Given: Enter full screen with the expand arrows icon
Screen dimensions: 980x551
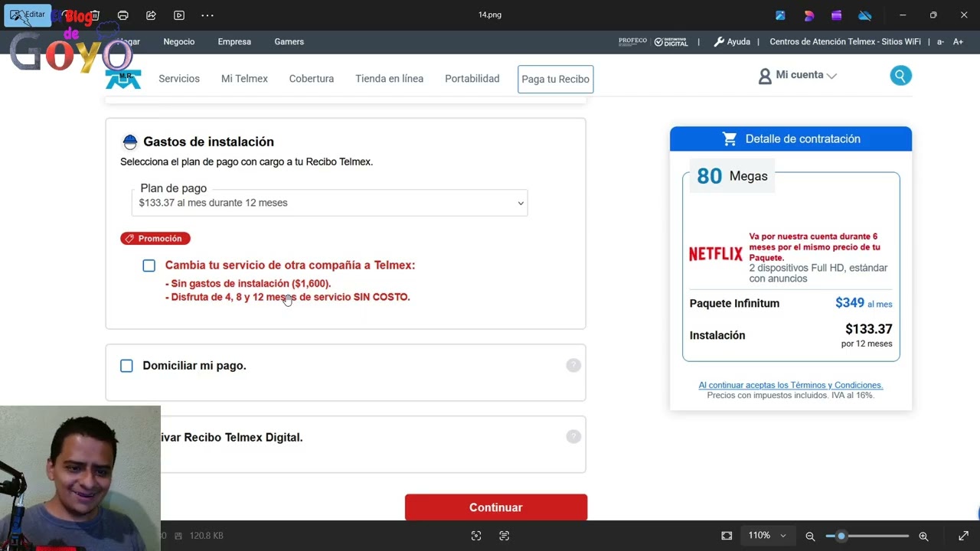Looking at the screenshot, I should click(963, 536).
